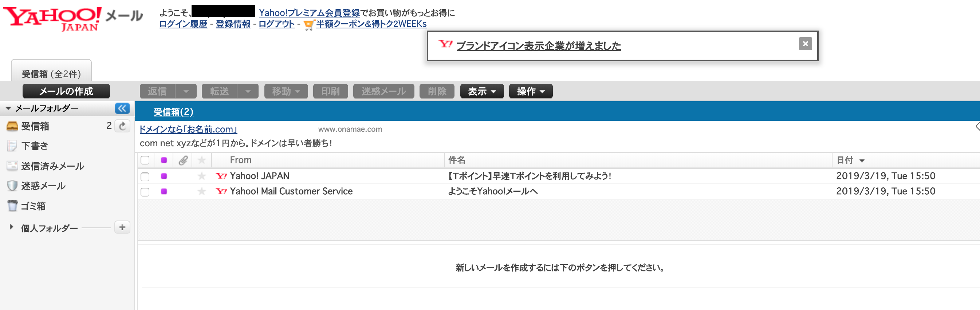Click sender Yahoo! Mail Customer Service
Screen dimensions: 980x310
coord(291,191)
